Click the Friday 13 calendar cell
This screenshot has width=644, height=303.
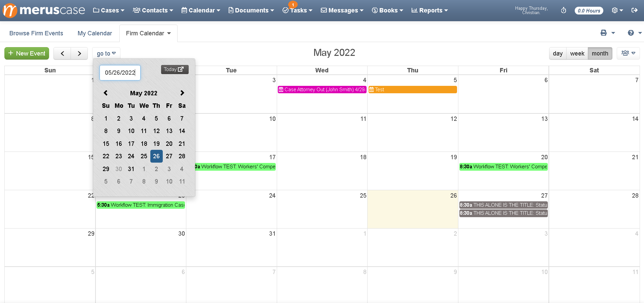point(503,133)
